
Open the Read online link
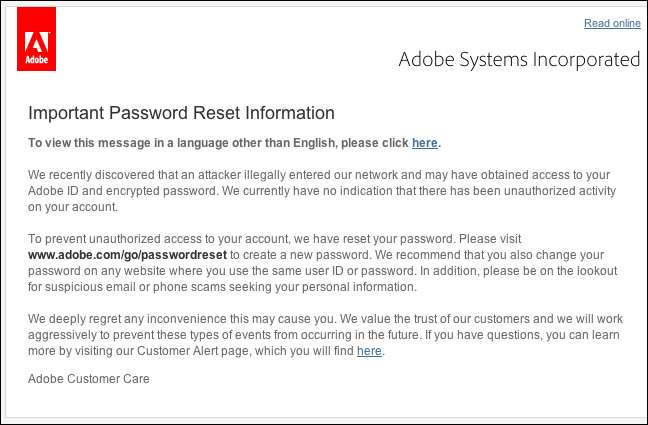(612, 23)
